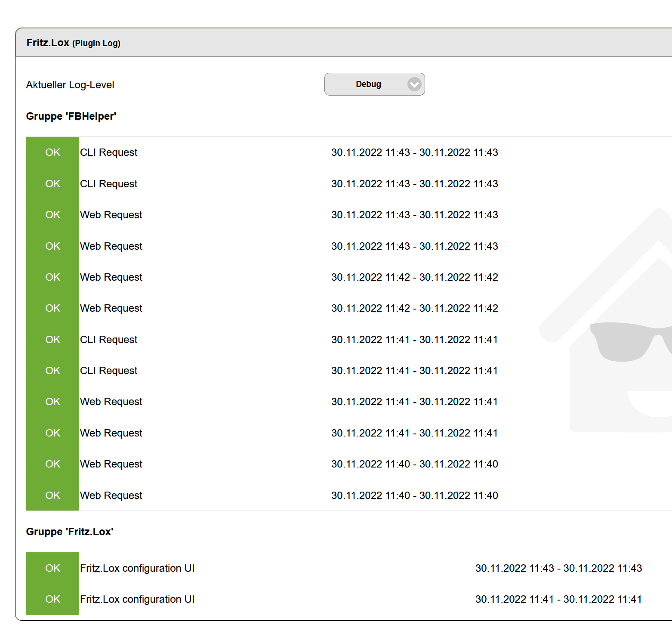Open the topmost CLI Request entry at 11:43
This screenshot has height=644, width=672.
[x=108, y=152]
